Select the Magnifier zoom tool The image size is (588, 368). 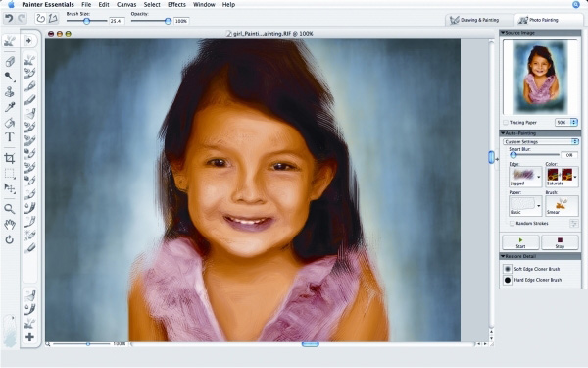click(x=10, y=209)
